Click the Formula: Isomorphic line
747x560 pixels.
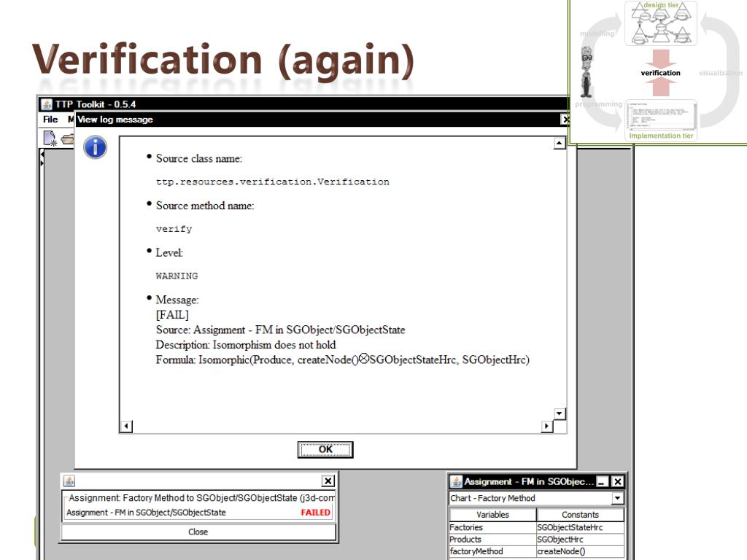pos(343,359)
